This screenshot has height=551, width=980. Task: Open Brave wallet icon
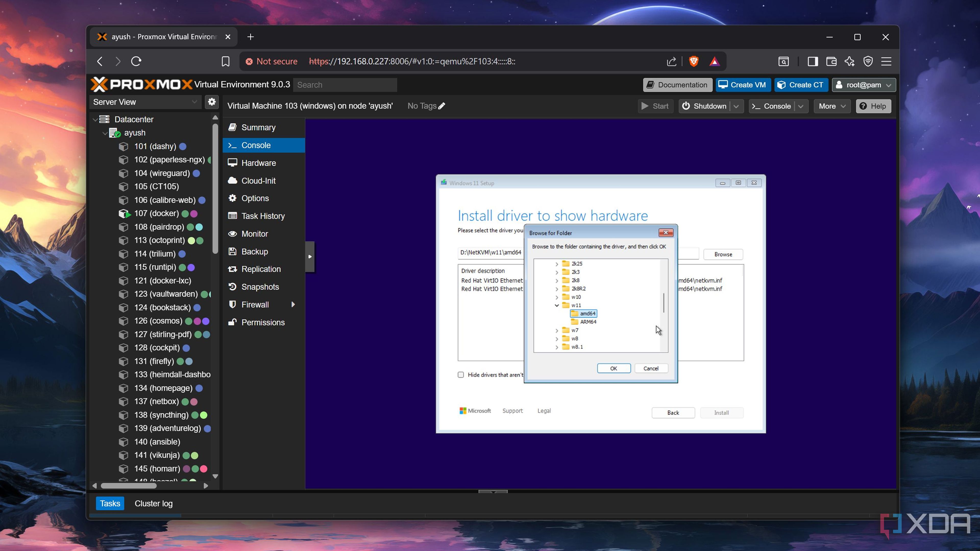[831, 61]
